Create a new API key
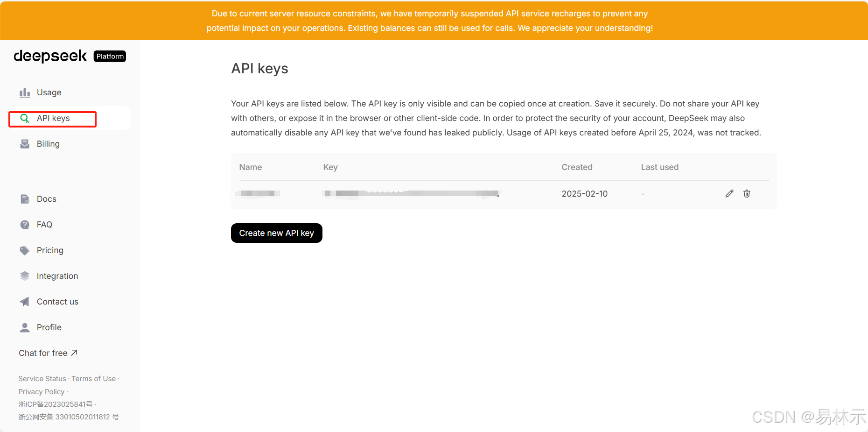The width and height of the screenshot is (868, 432). pyautogui.click(x=277, y=233)
